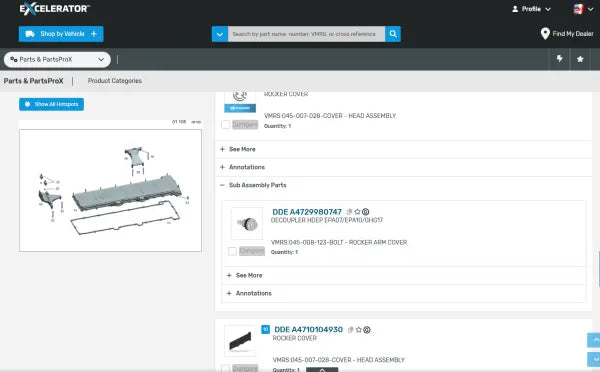
Task: Tick compare checkbox for DECOUPLER part
Action: click(x=232, y=251)
